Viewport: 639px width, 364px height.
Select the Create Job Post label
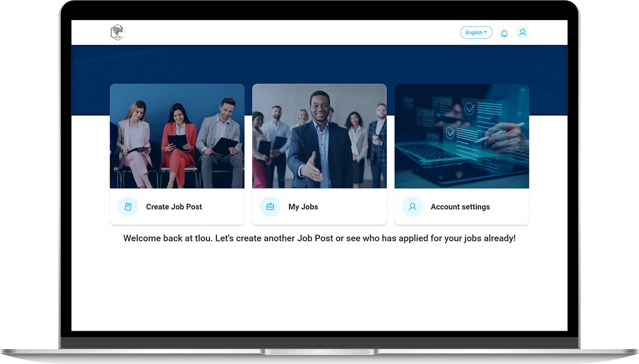pos(174,207)
